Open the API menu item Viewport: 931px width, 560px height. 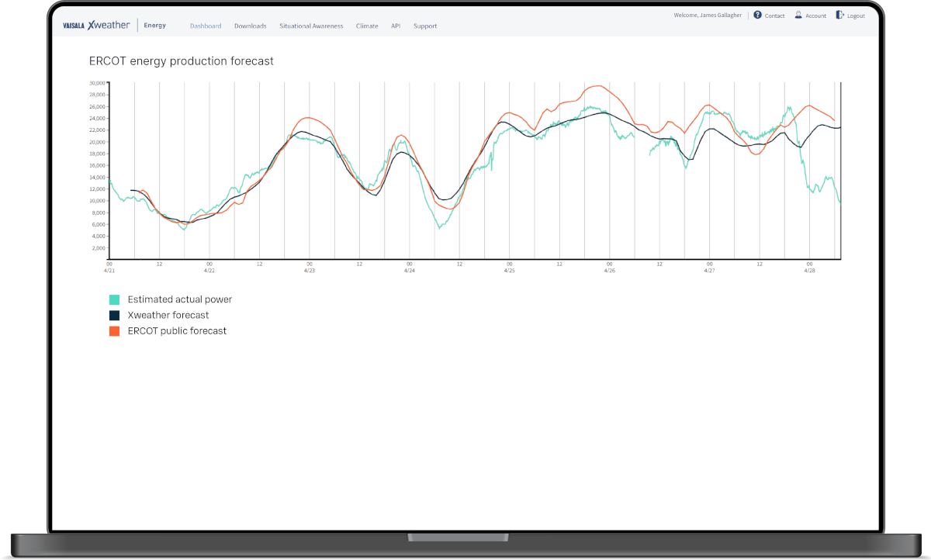396,26
